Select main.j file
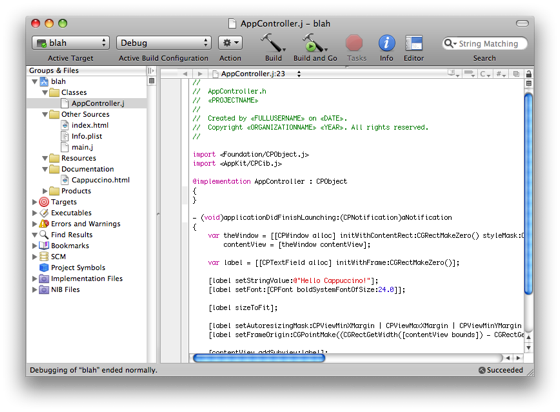The width and height of the screenshot is (560, 412). (82, 147)
